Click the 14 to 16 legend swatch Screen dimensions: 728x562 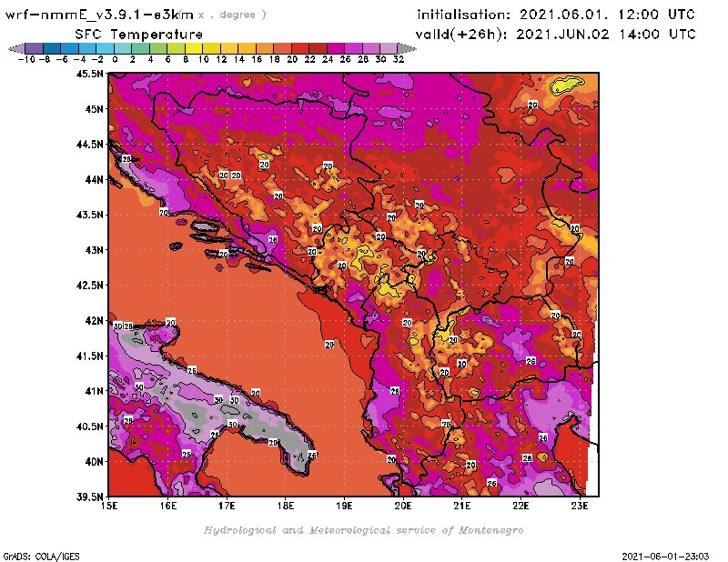tap(247, 48)
